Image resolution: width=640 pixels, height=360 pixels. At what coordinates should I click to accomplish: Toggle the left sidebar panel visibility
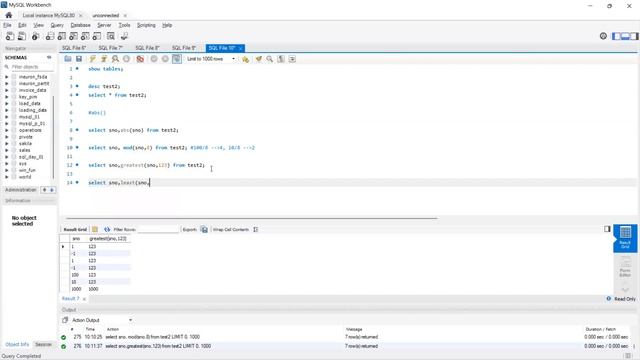pos(616,36)
